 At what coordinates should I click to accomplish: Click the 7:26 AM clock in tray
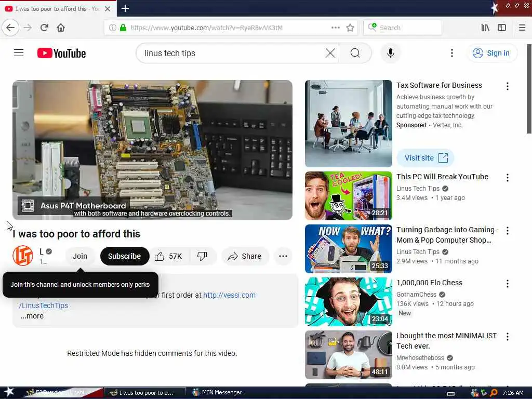point(513,393)
